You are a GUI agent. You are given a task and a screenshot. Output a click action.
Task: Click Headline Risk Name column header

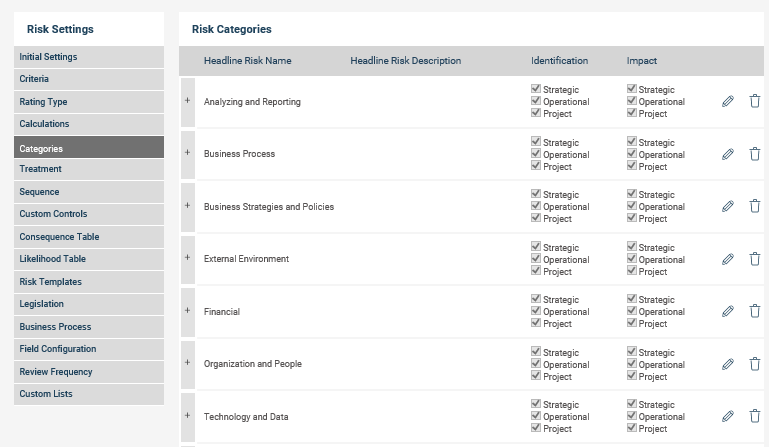click(248, 61)
